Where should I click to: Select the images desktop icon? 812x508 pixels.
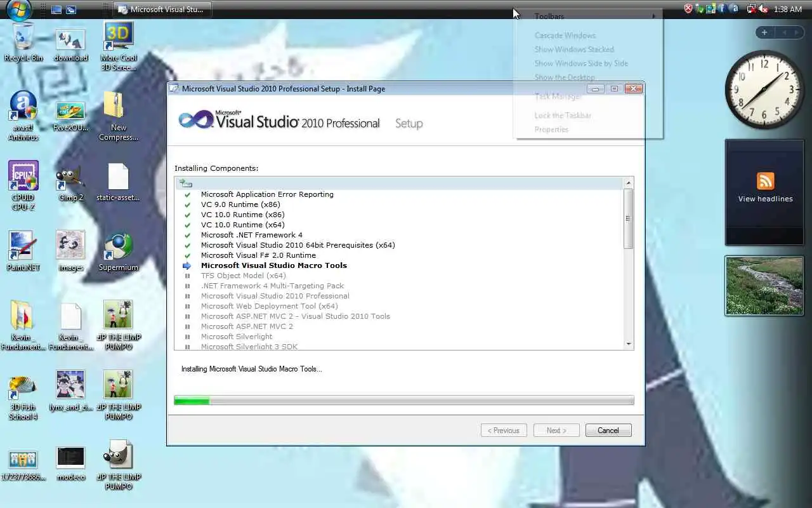coord(70,251)
